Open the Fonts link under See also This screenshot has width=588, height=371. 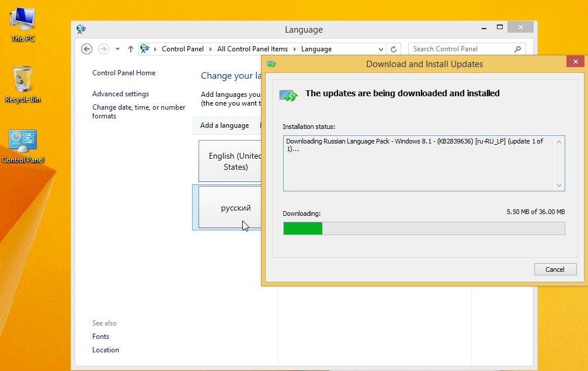(100, 337)
